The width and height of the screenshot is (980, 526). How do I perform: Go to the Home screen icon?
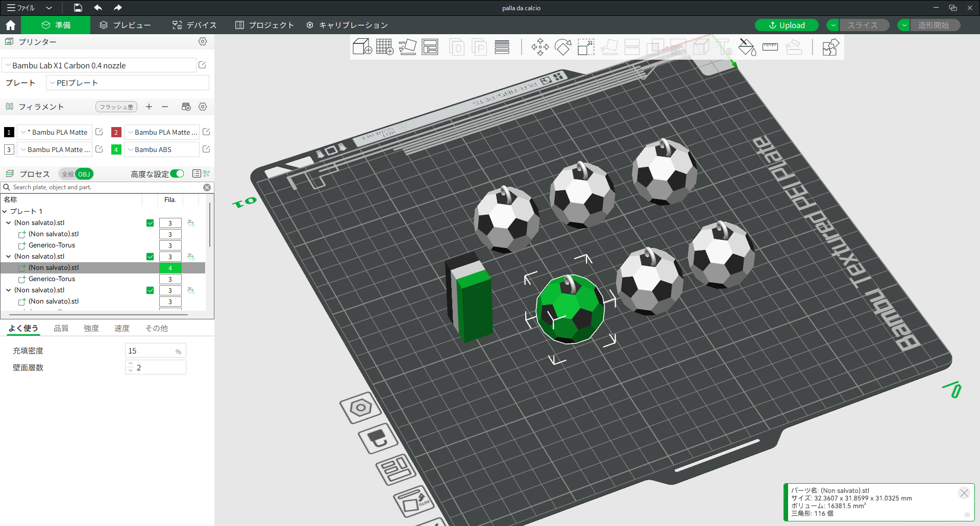pos(10,25)
